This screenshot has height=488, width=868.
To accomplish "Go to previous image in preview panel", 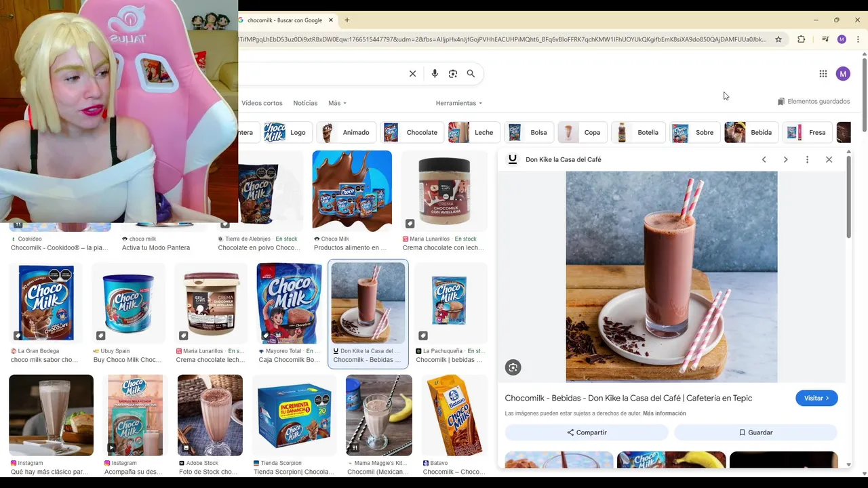I will tap(764, 159).
